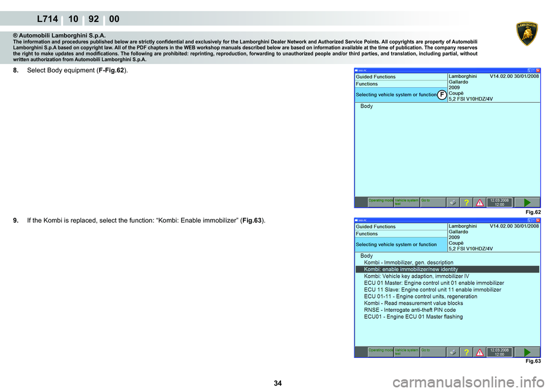Click the red warning triangle in Fig.63

pyautogui.click(x=480, y=352)
